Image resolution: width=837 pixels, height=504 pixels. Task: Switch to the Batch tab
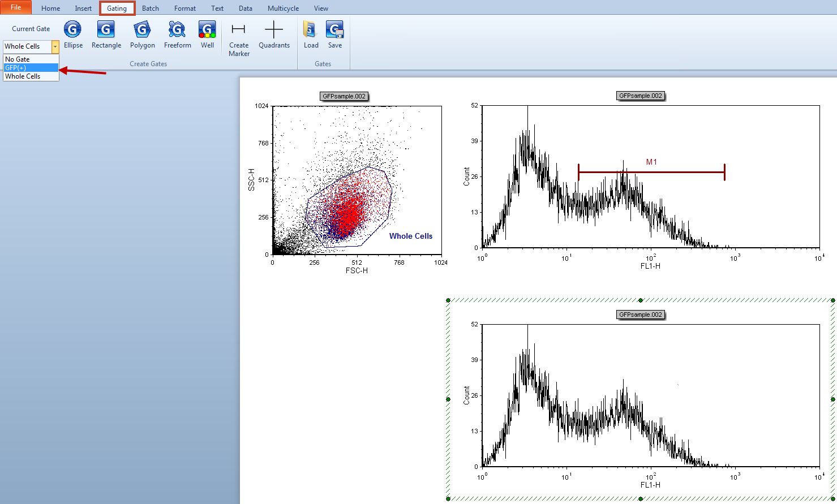(x=150, y=8)
